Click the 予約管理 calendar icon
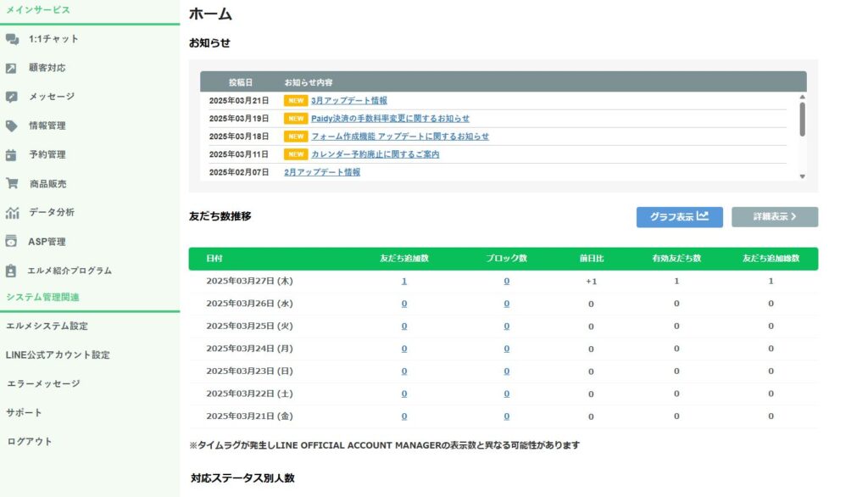868x497 pixels. tap(12, 155)
